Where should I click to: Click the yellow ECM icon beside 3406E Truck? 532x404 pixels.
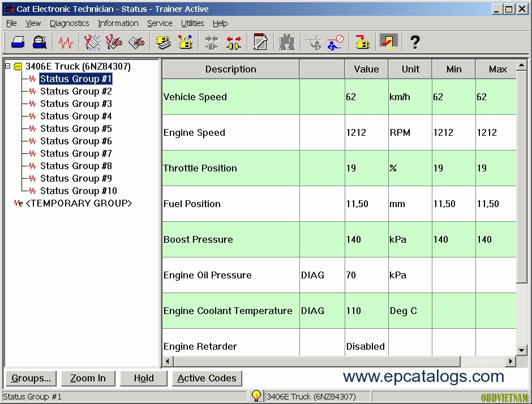(18, 67)
